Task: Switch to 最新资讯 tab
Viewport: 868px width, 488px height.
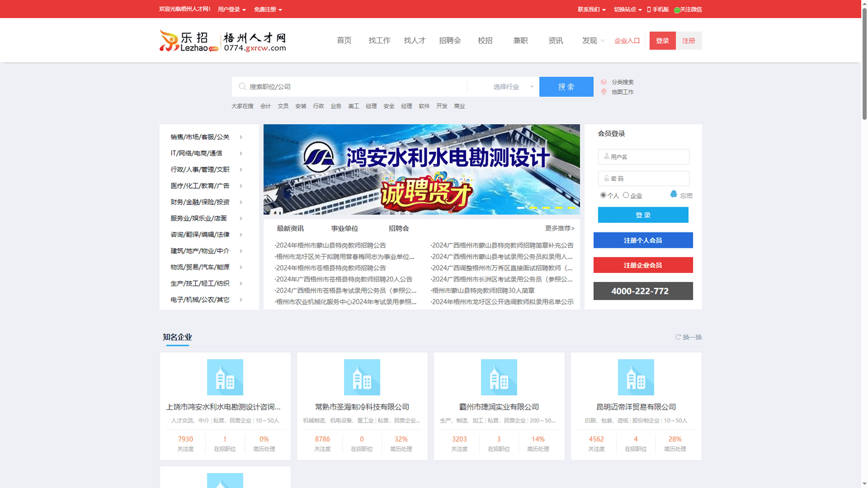Action: pos(290,228)
